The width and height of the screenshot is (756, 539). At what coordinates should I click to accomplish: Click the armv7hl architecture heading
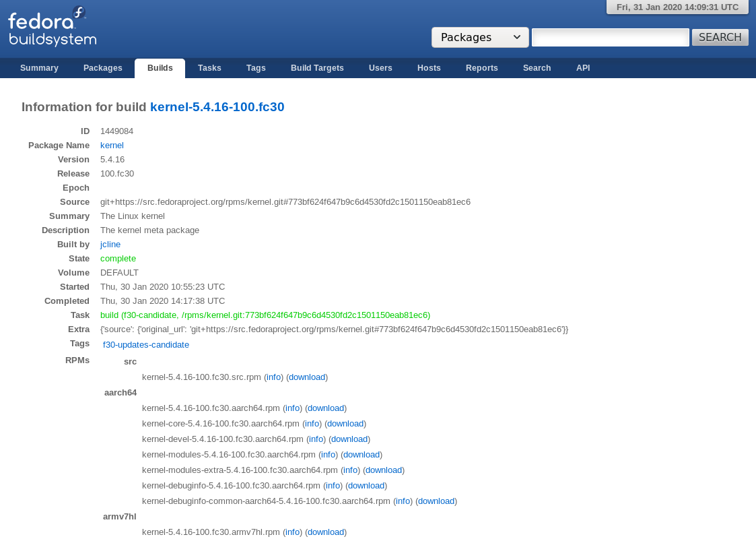click(120, 516)
